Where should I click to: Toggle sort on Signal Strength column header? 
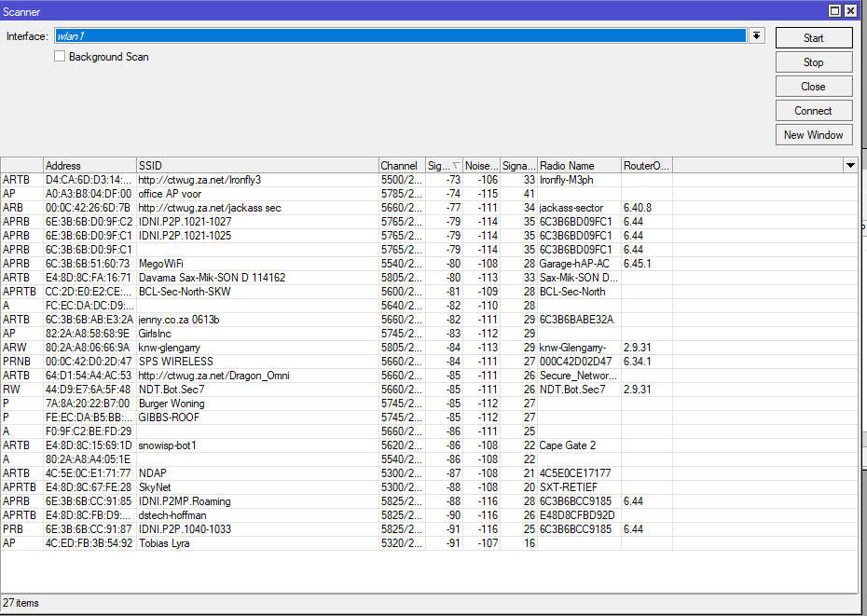point(444,165)
